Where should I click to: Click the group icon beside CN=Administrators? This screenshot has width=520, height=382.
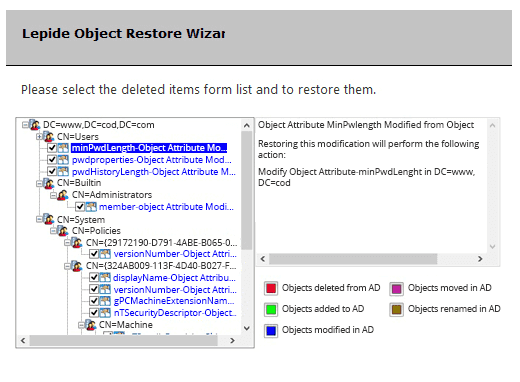click(63, 195)
